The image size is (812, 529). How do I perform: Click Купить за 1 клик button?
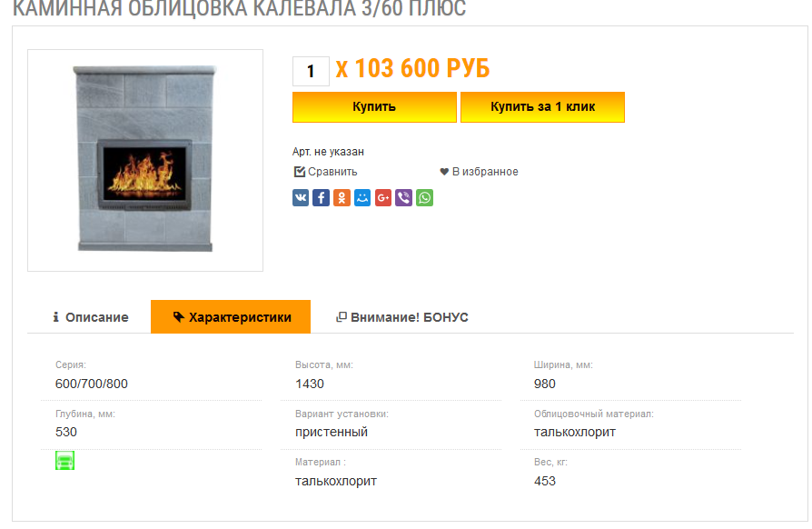[x=543, y=107]
